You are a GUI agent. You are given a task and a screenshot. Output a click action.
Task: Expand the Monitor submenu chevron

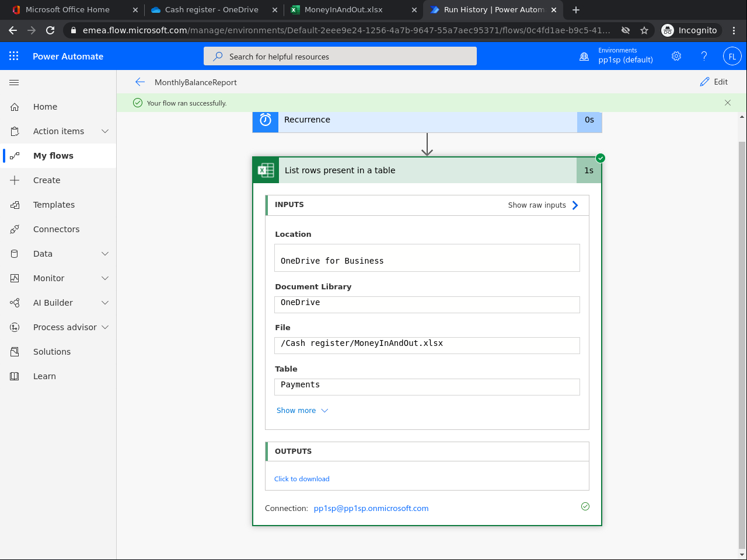[105, 278]
